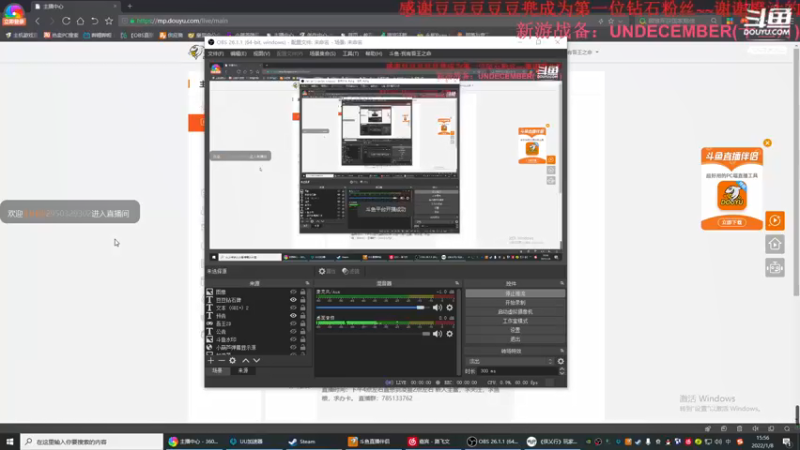Close the 斗鱼直播伴侣 promo card
This screenshot has width=800, height=450.
coord(767,143)
